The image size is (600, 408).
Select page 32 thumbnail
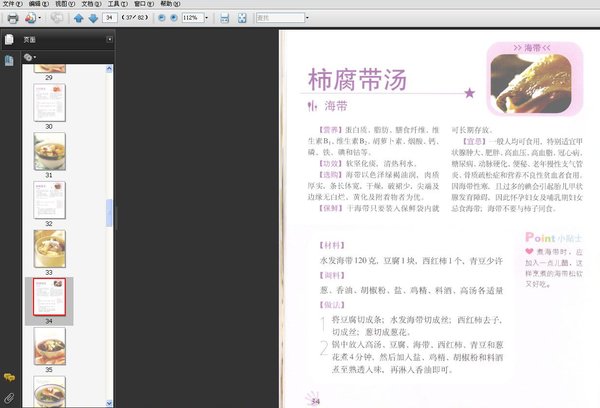click(49, 200)
